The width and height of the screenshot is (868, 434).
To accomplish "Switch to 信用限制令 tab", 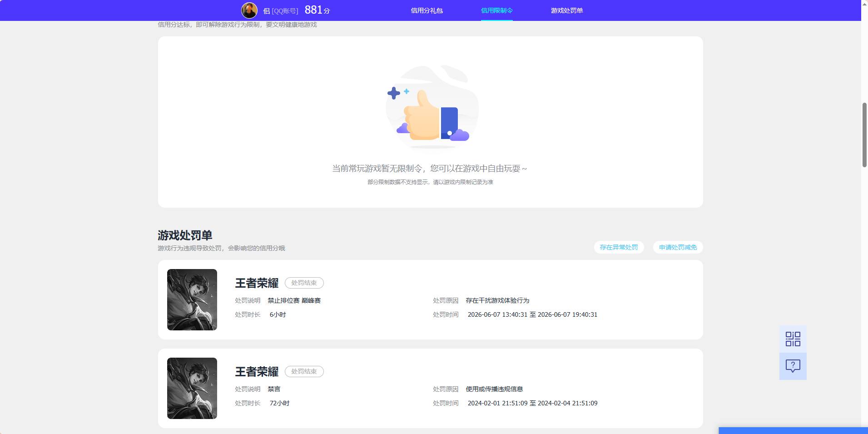I will tap(496, 10).
